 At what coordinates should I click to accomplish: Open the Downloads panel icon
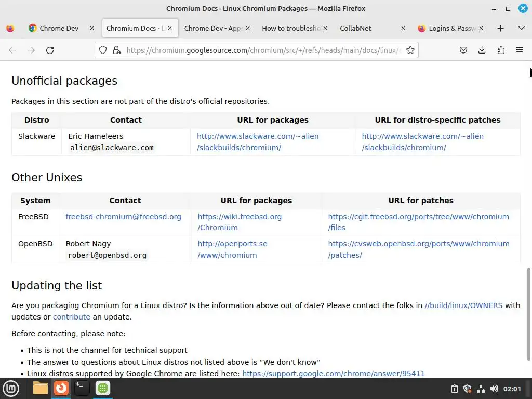[x=482, y=50]
